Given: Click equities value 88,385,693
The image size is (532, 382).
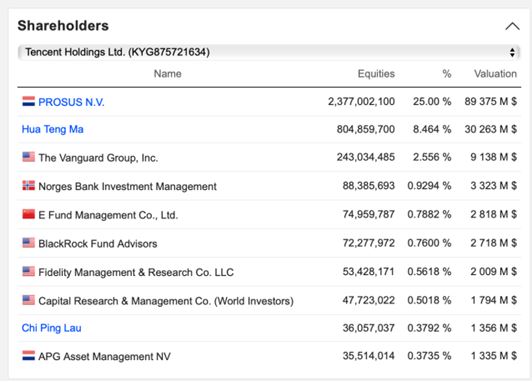Looking at the screenshot, I should click(369, 186).
